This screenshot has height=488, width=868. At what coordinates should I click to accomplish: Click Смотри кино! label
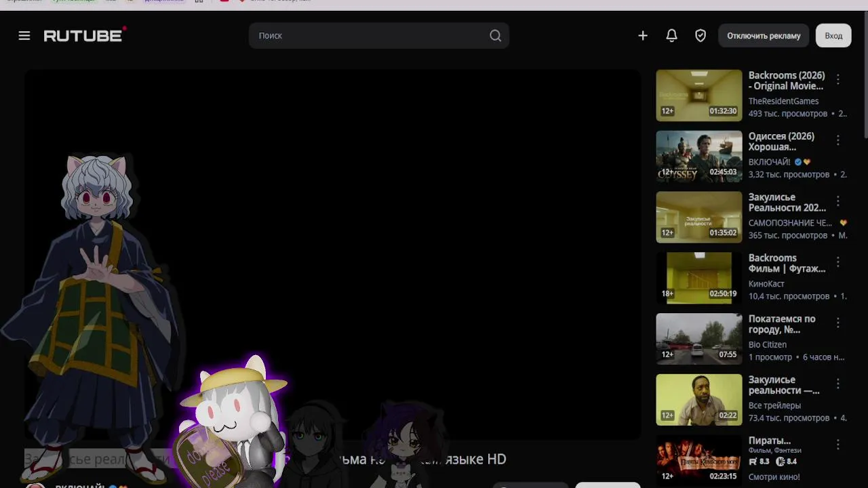(x=774, y=477)
